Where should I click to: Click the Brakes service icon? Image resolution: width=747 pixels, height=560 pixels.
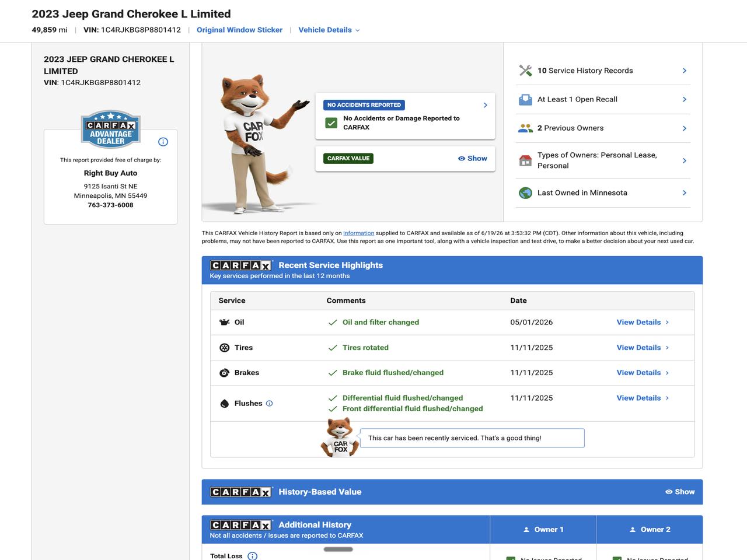(x=224, y=373)
